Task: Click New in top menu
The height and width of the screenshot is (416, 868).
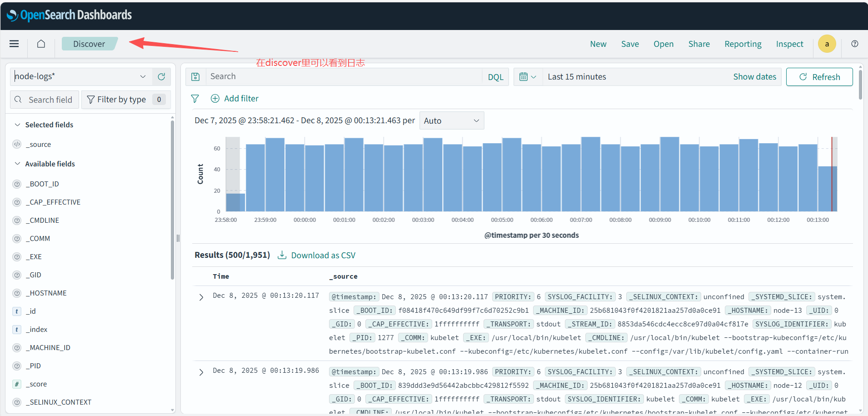Action: pos(598,44)
